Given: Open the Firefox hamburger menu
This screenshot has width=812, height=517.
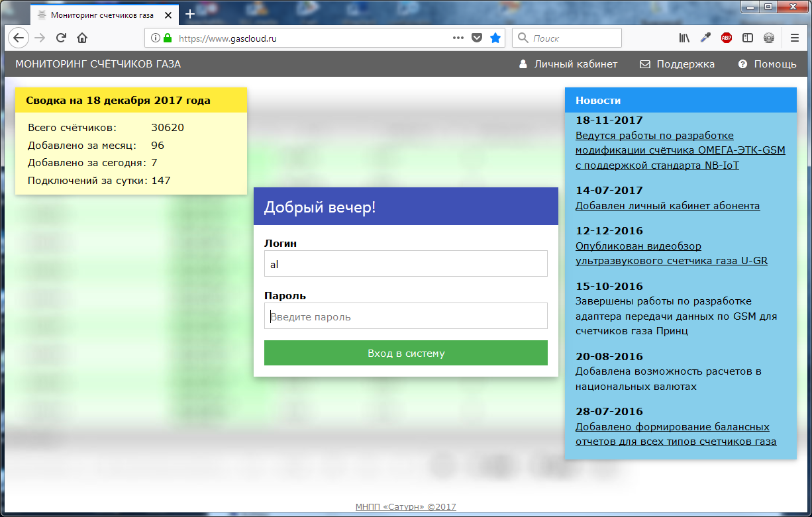Looking at the screenshot, I should [795, 38].
